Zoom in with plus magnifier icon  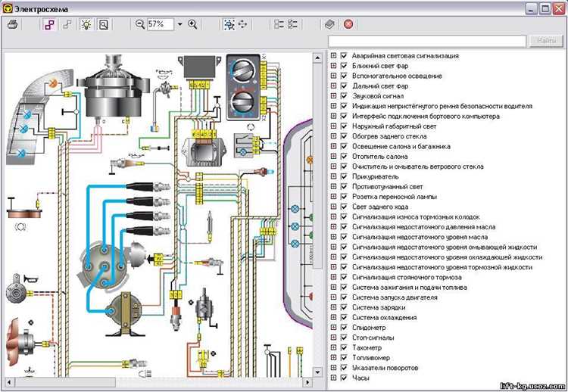tap(192, 25)
